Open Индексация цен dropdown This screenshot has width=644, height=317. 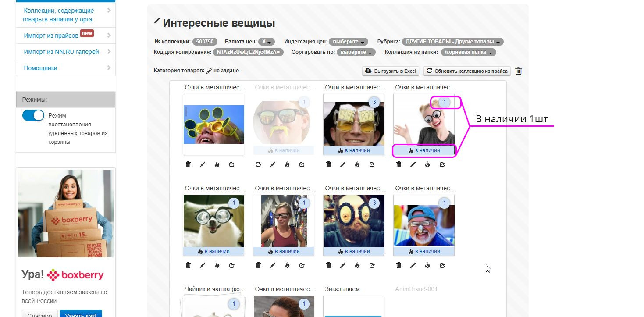pyautogui.click(x=348, y=42)
